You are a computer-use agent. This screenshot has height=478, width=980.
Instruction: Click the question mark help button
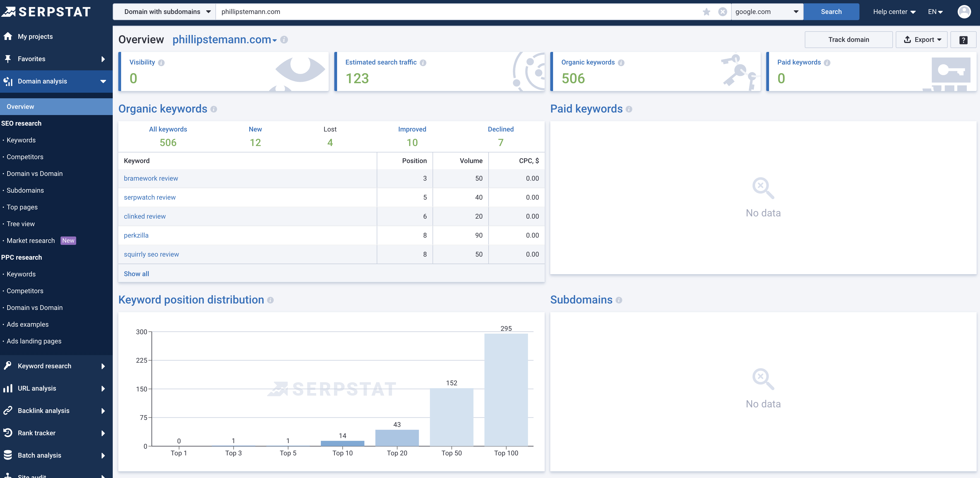click(x=963, y=40)
